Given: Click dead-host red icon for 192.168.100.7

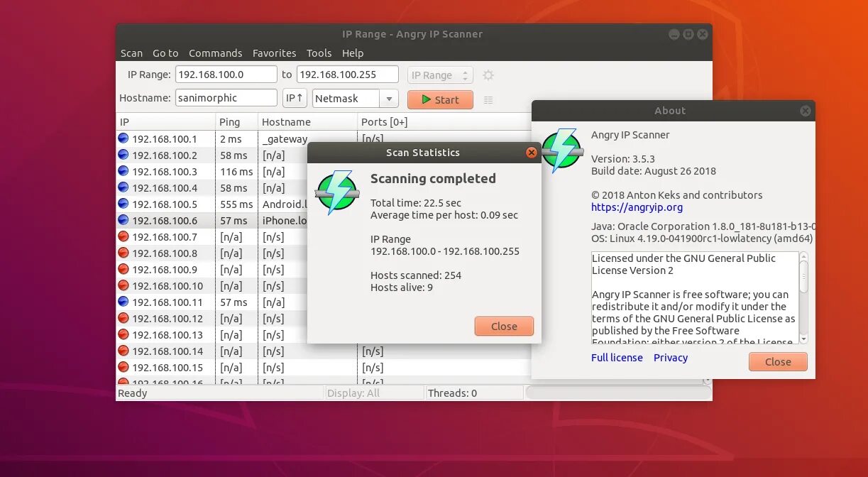Looking at the screenshot, I should pyautogui.click(x=123, y=236).
